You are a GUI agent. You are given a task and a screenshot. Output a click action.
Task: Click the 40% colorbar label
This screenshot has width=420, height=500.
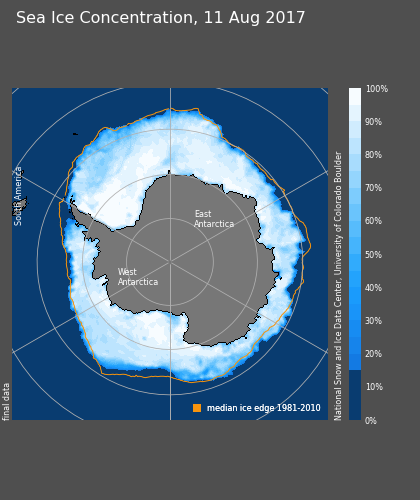coord(373,288)
